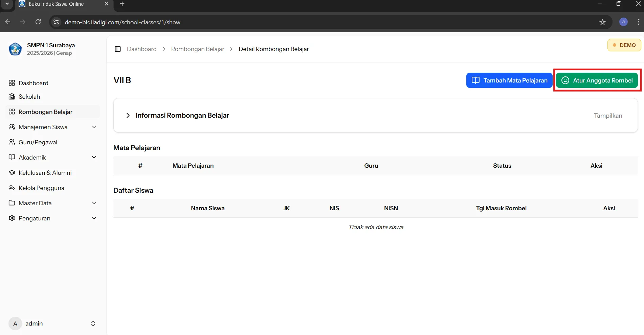644x335 pixels.
Task: Open Guru/Pegawai menu item
Action: pos(53,142)
